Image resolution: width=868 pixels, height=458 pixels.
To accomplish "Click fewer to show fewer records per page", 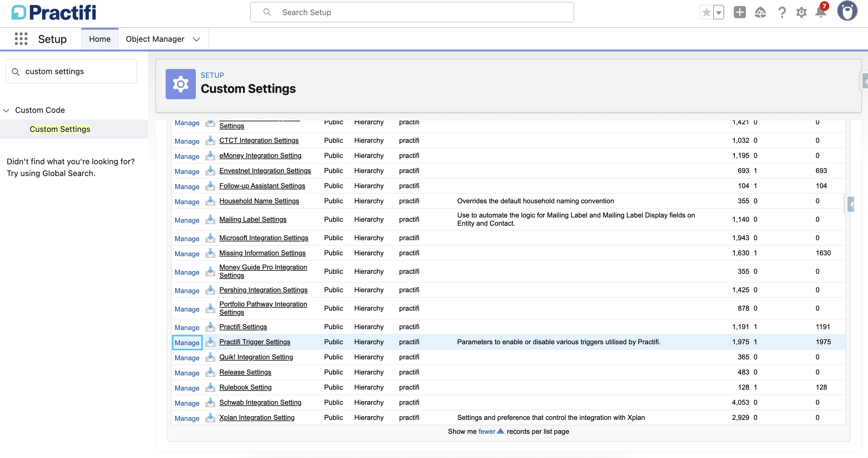I will point(487,431).
